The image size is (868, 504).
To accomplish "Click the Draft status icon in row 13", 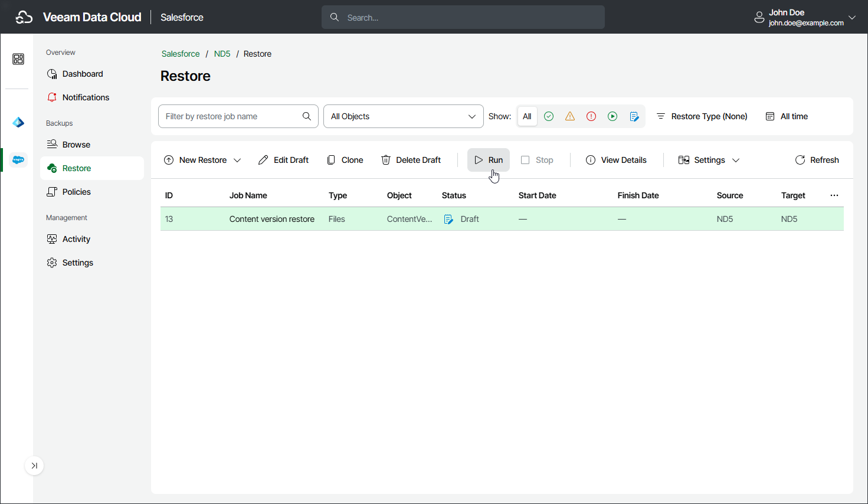I will click(x=448, y=219).
